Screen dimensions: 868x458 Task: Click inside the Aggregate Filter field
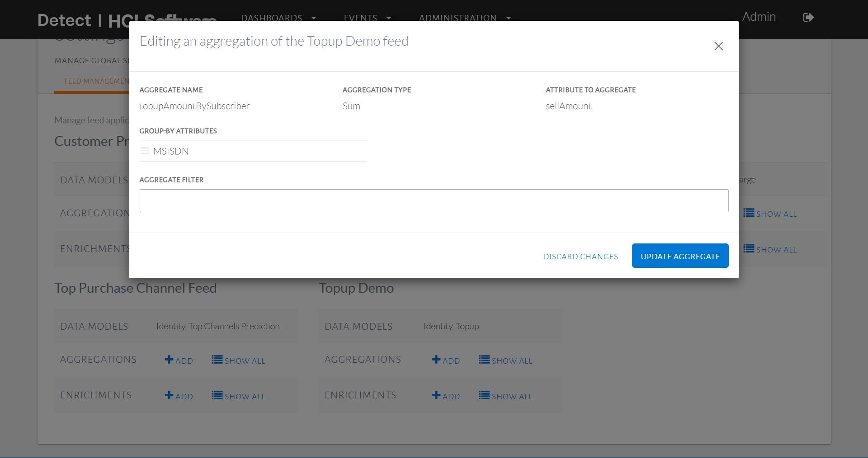(x=434, y=201)
